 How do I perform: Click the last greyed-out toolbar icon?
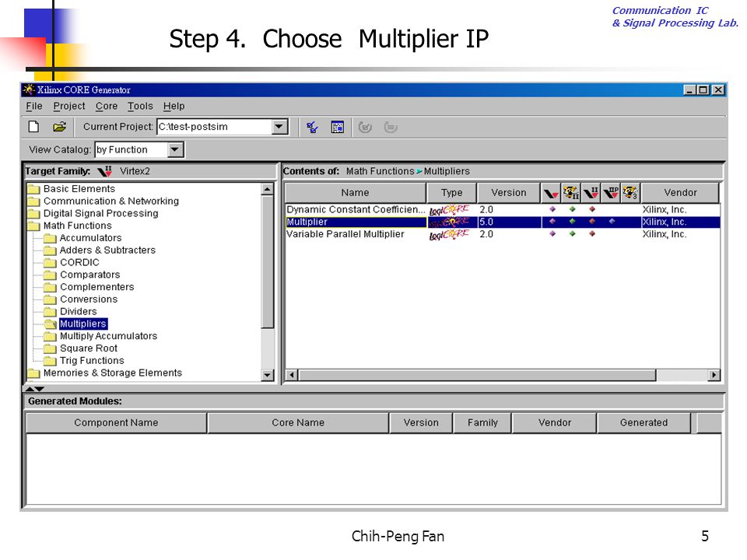pos(390,127)
